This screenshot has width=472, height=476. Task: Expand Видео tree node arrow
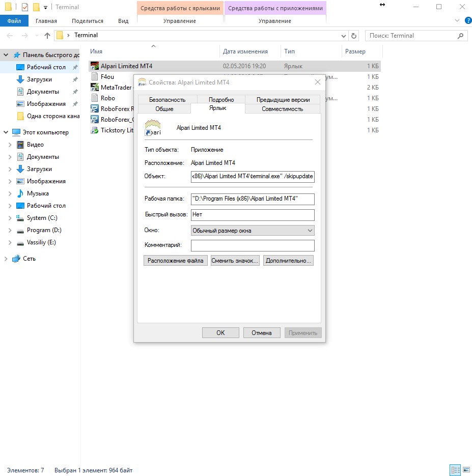pos(10,145)
